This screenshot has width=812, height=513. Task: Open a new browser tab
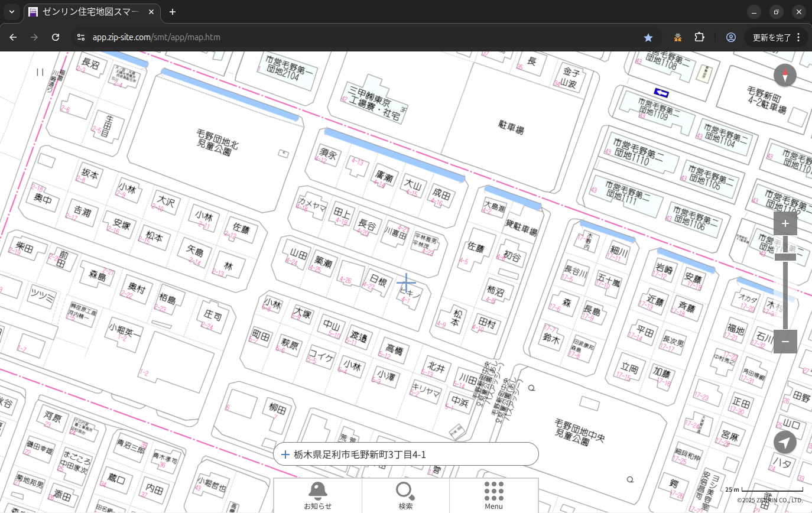pyautogui.click(x=173, y=12)
